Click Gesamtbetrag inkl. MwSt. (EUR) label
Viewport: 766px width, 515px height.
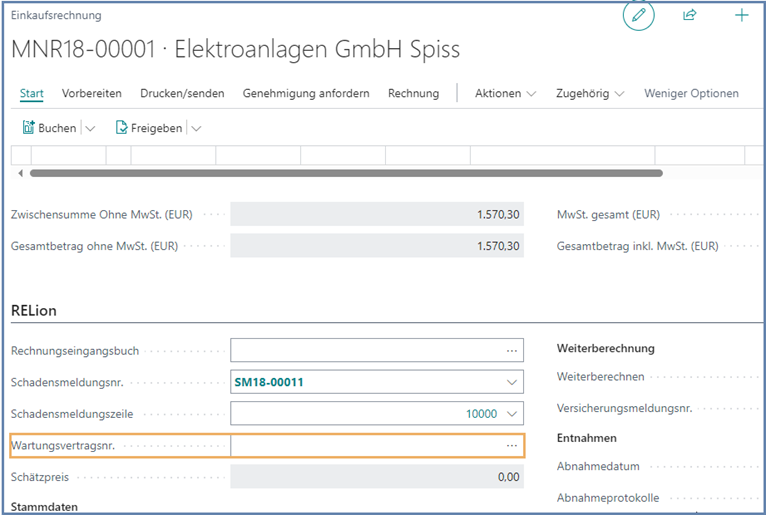(x=638, y=246)
